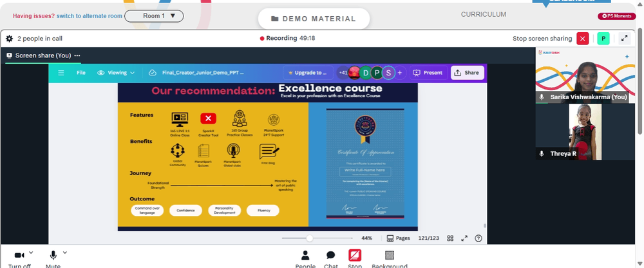The height and width of the screenshot is (268, 644).
Task: Click the red stop screen sharing X button
Action: coord(582,39)
